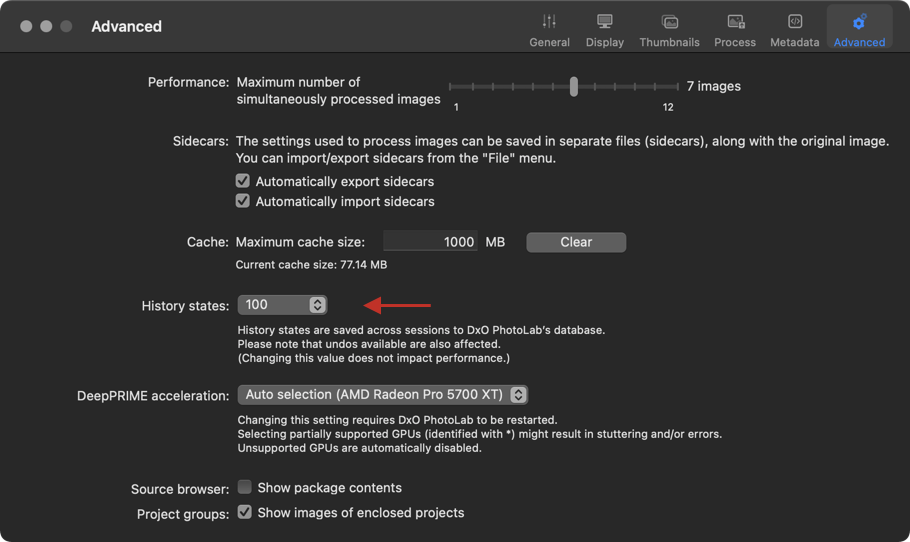Expand DeepPRIME acceleration Auto selection dropdown
Viewport: 910px width, 542px height.
coord(382,395)
